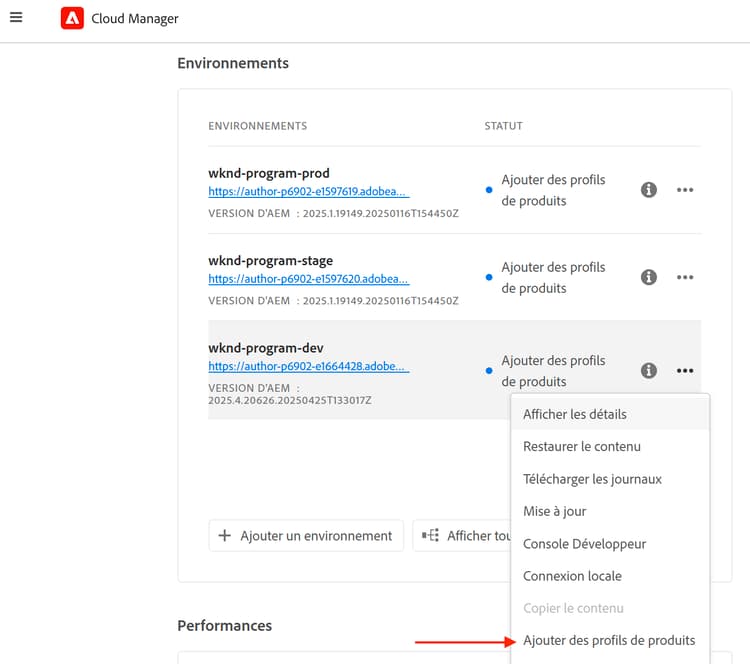Screen dimensions: 750x664
Task: Open the wknd-program-prod author URL
Action: [309, 191]
